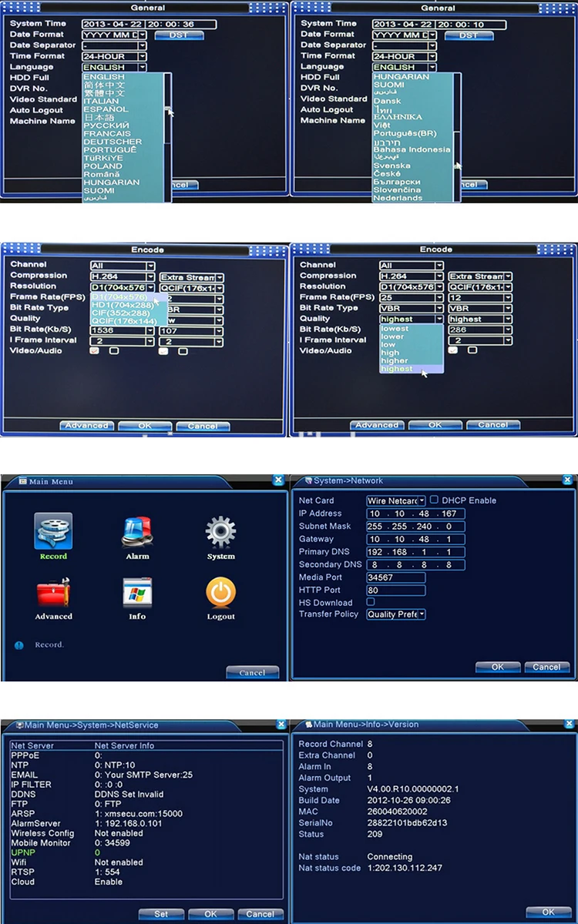
Task: Select the 'higher' quality option
Action: click(395, 360)
